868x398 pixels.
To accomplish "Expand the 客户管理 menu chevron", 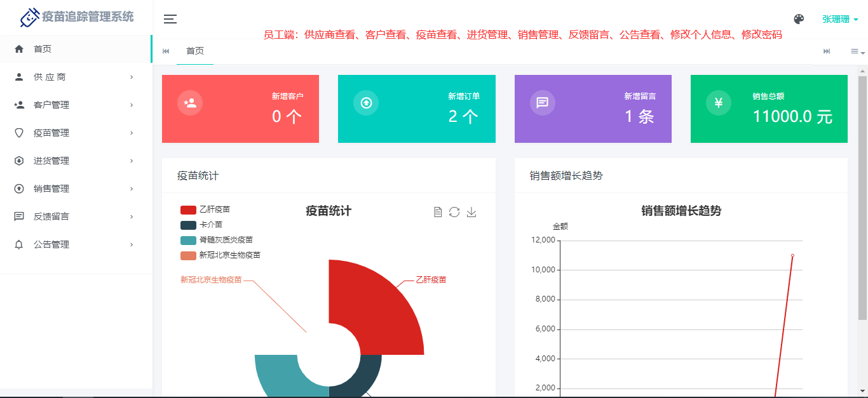I will pos(132,105).
